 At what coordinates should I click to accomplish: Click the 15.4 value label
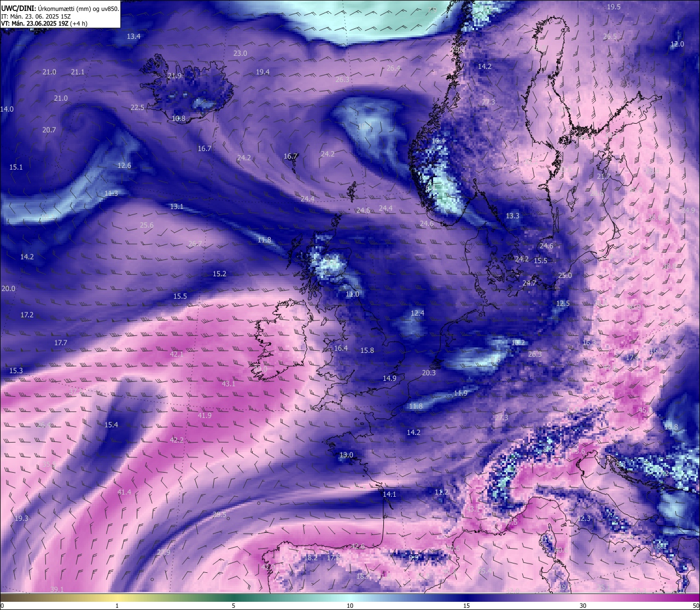[111, 425]
